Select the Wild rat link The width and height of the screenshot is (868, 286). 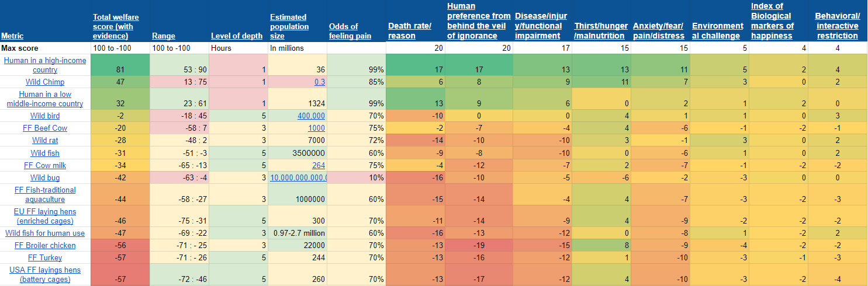(x=45, y=141)
